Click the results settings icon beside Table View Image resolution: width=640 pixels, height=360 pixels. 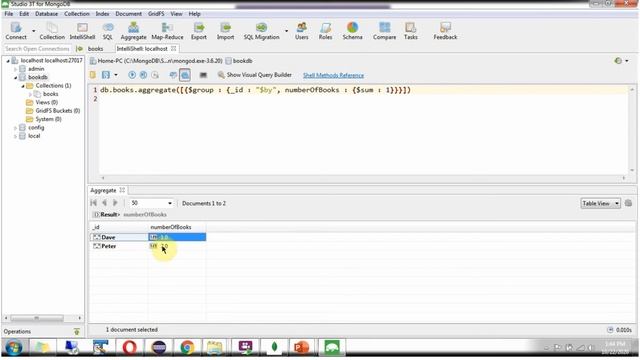(x=628, y=203)
